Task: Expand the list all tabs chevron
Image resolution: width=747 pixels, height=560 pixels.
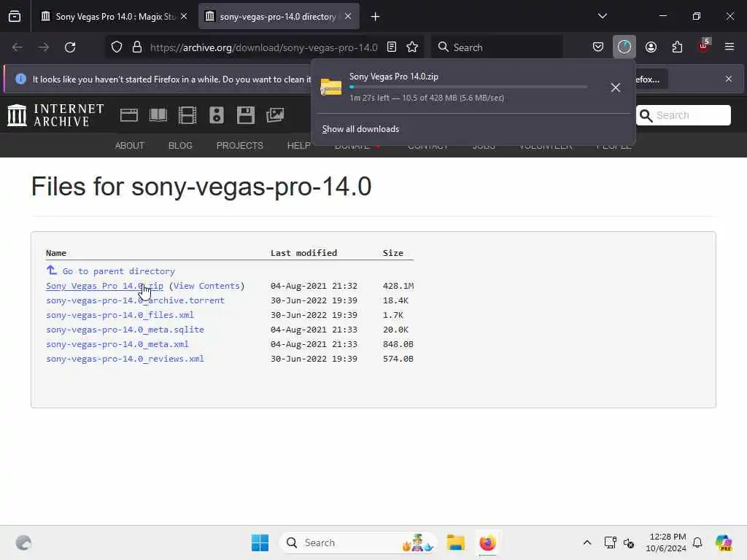Action: pos(602,17)
